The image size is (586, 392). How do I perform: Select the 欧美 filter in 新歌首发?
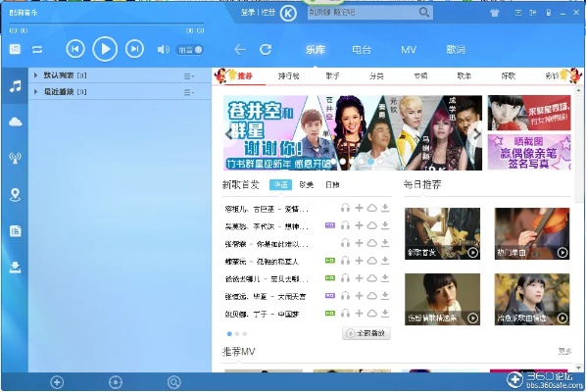click(306, 185)
